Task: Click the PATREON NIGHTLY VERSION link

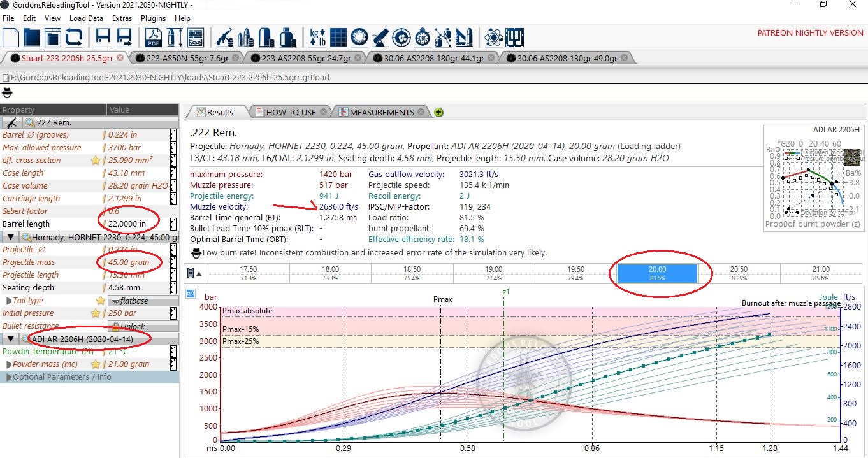Action: (809, 33)
